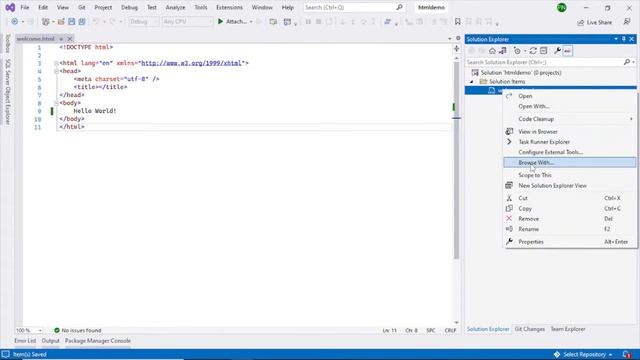Open the Package Manager Console tab

98,341
